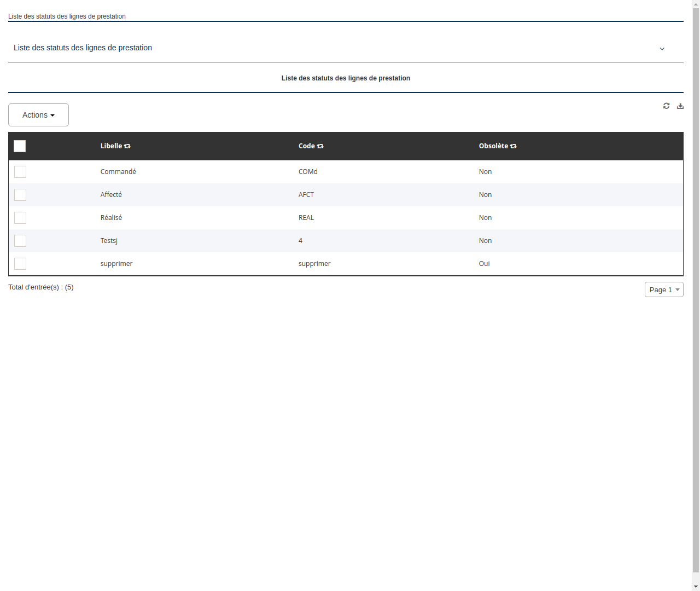Open the supprimer status entry
700x591 pixels.
[116, 263]
